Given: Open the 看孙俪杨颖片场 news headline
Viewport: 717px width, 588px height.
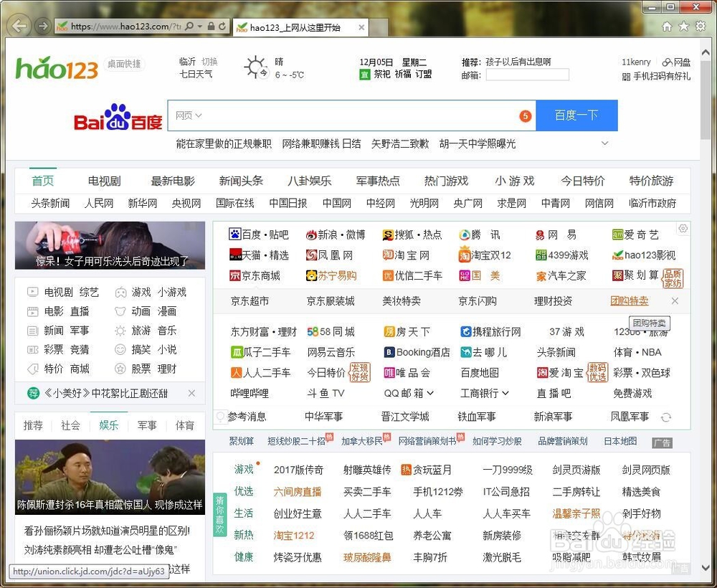Looking at the screenshot, I should pyautogui.click(x=107, y=531).
